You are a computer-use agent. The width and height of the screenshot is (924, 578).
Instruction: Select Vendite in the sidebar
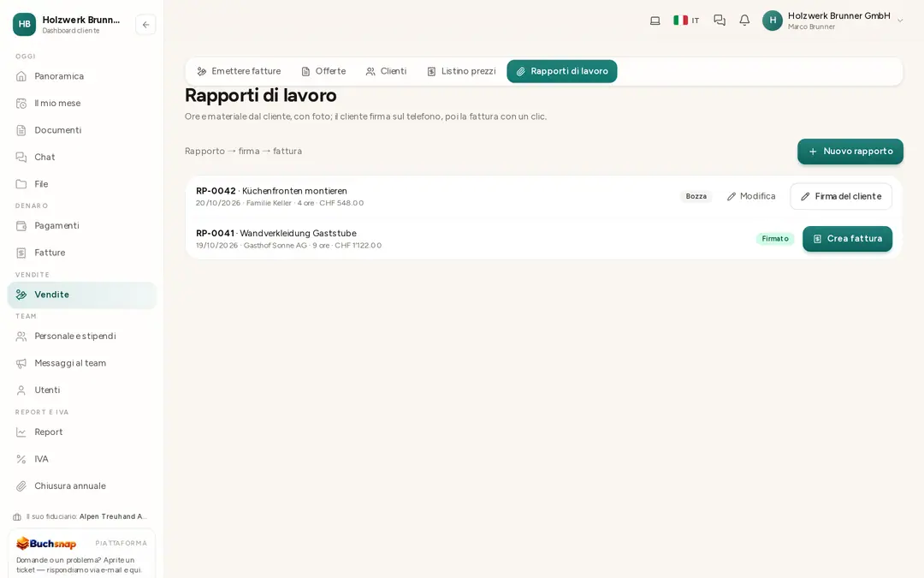[82, 295]
